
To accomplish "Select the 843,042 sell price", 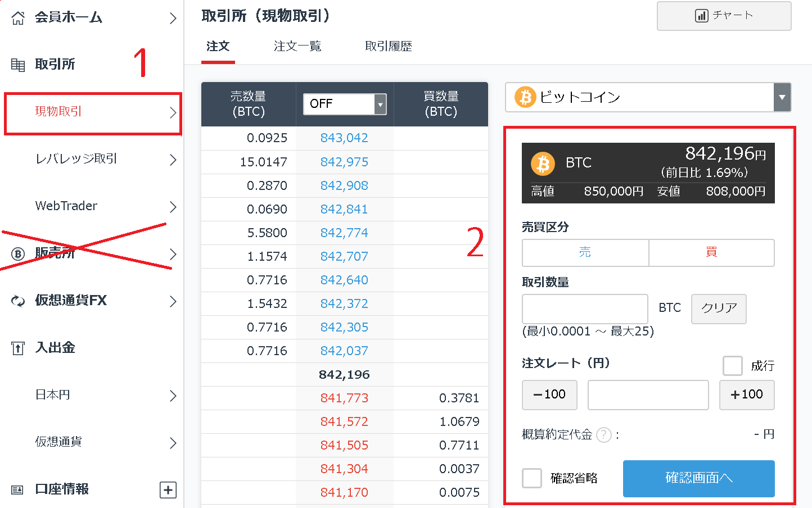I will click(344, 138).
